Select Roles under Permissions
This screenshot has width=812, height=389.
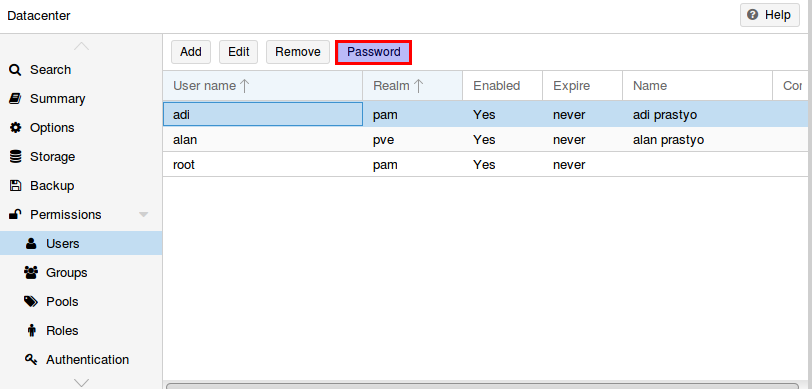81,330
